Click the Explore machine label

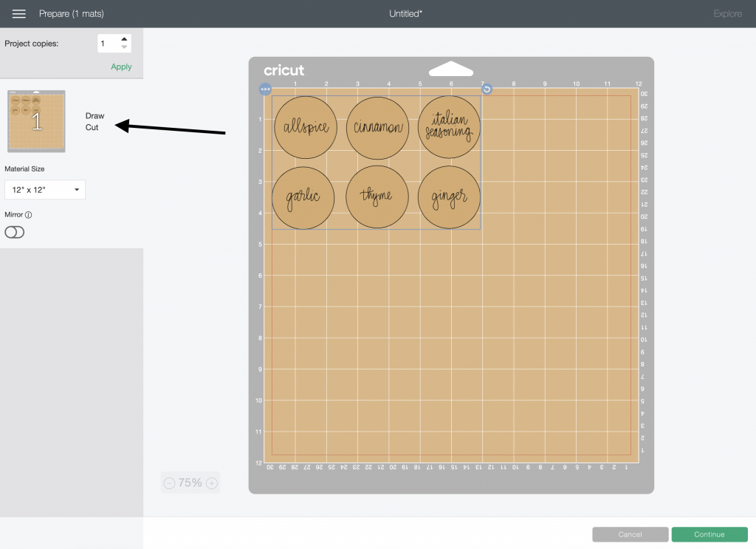click(x=727, y=14)
